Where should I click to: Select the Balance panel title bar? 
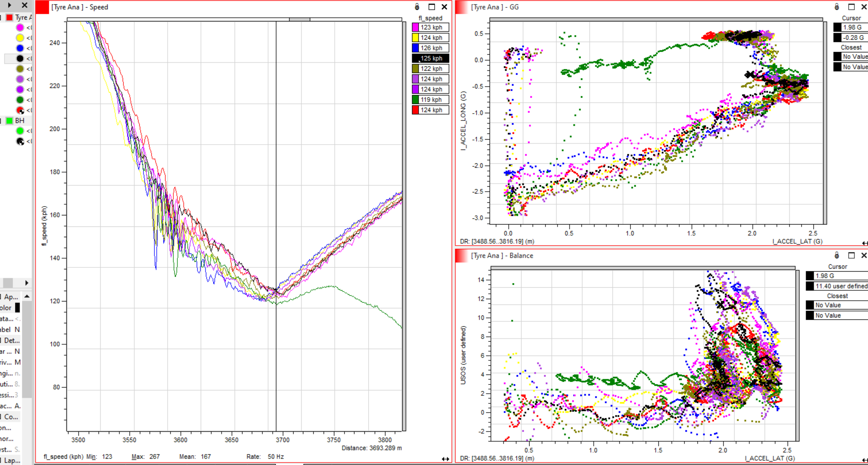[502, 255]
